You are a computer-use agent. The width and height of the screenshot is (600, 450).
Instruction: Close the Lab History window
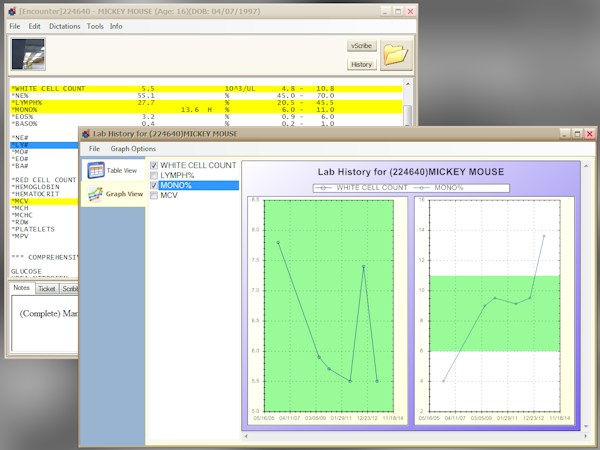(590, 134)
